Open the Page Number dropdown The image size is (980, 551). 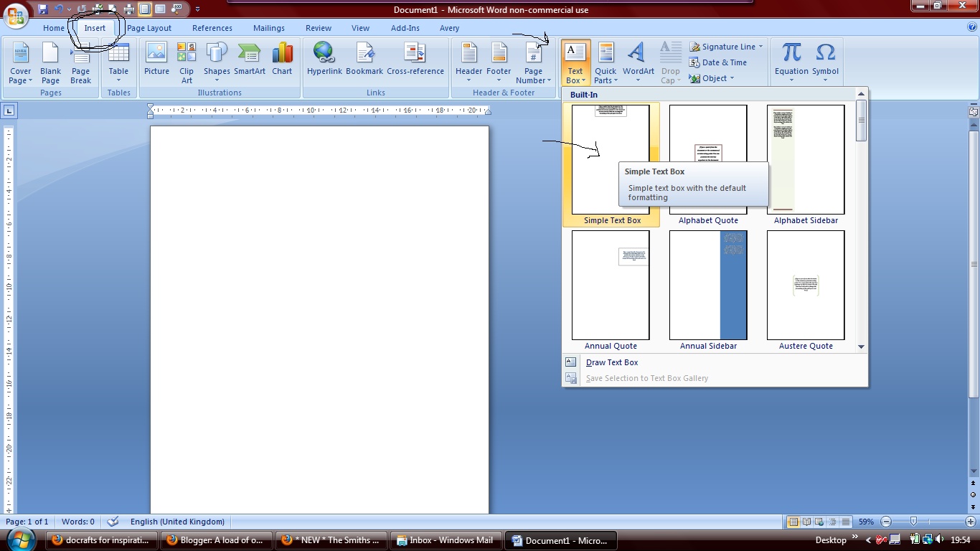[x=533, y=63]
